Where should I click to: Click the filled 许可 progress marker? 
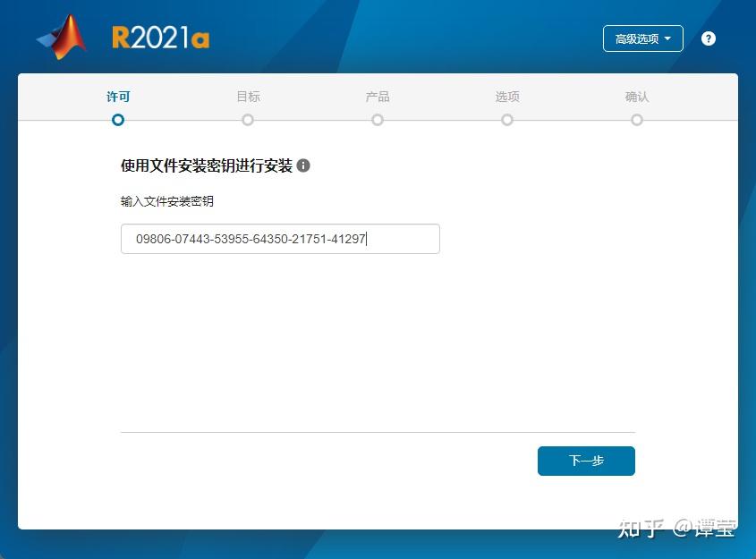click(117, 119)
